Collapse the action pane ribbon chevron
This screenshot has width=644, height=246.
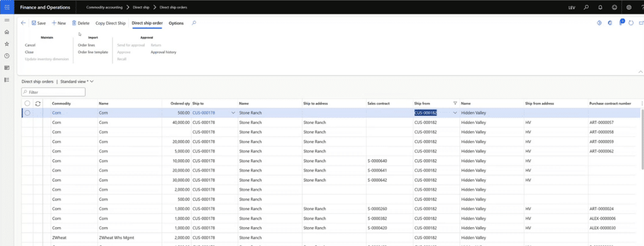point(640,72)
